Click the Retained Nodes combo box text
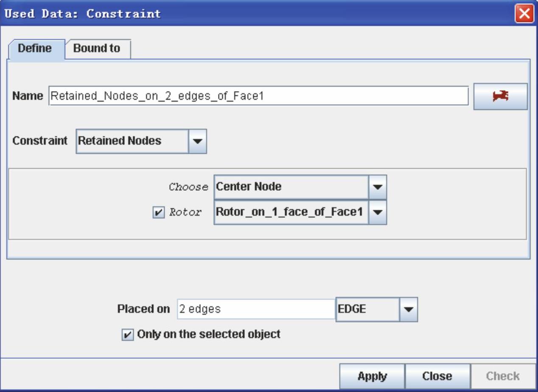The width and height of the screenshot is (538, 392). (x=132, y=141)
